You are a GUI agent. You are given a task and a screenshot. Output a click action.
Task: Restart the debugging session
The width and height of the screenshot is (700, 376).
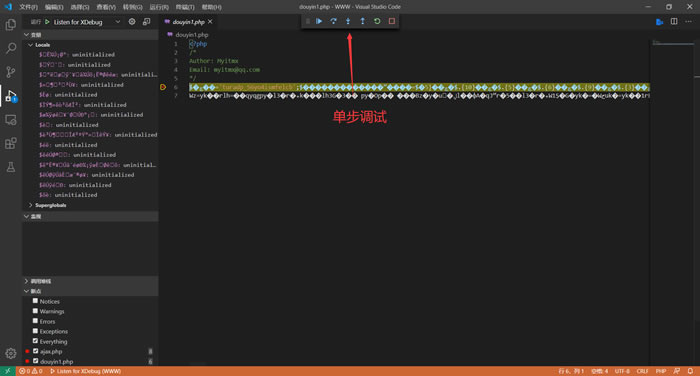coord(377,21)
